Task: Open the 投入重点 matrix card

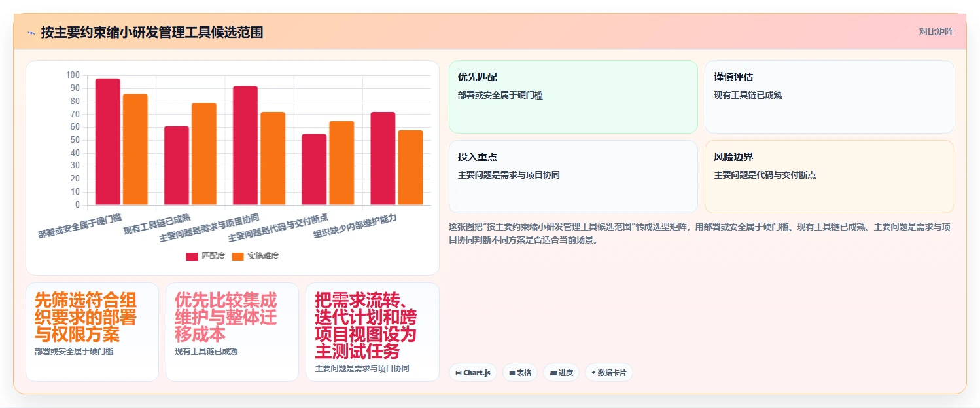Action: coord(573,177)
